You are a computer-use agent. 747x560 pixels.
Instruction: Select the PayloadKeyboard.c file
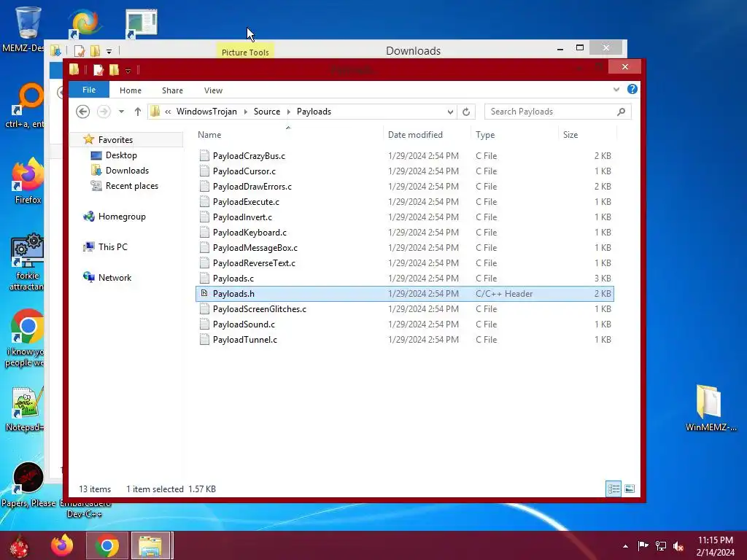point(249,232)
